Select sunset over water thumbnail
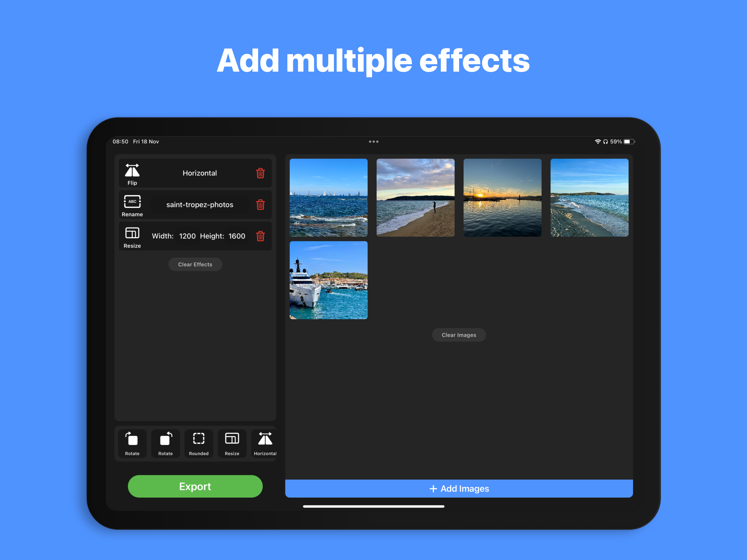This screenshot has height=560, width=747. click(x=503, y=198)
